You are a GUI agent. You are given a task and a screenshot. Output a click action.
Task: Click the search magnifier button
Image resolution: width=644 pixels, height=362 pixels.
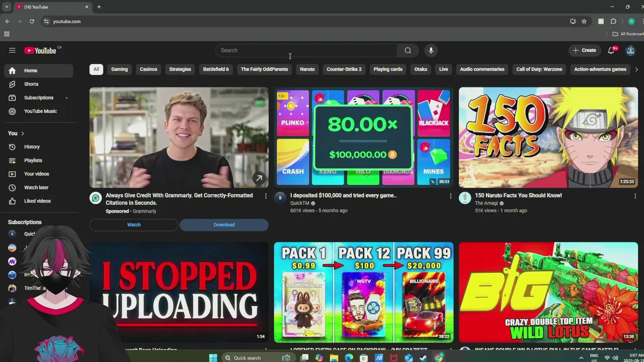408,50
